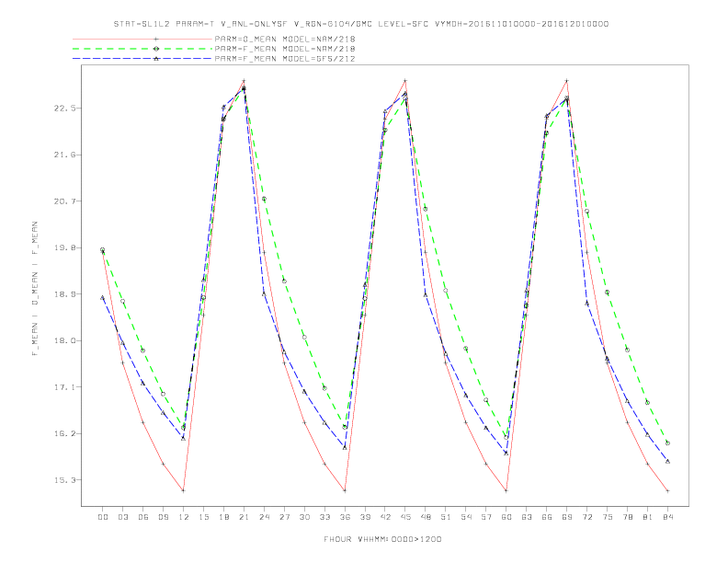Click y-axis tick label 19.8

(64, 247)
